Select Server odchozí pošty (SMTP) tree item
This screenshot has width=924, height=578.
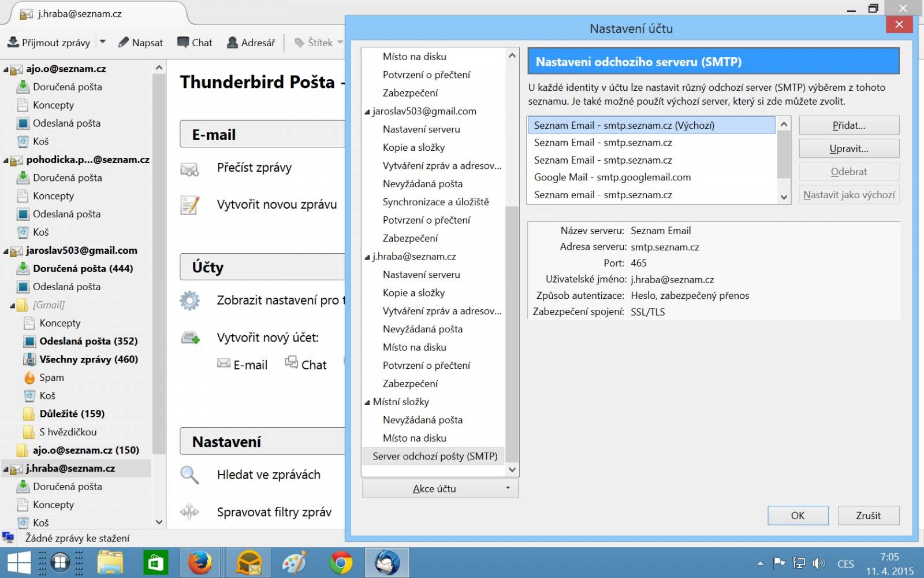click(x=434, y=456)
